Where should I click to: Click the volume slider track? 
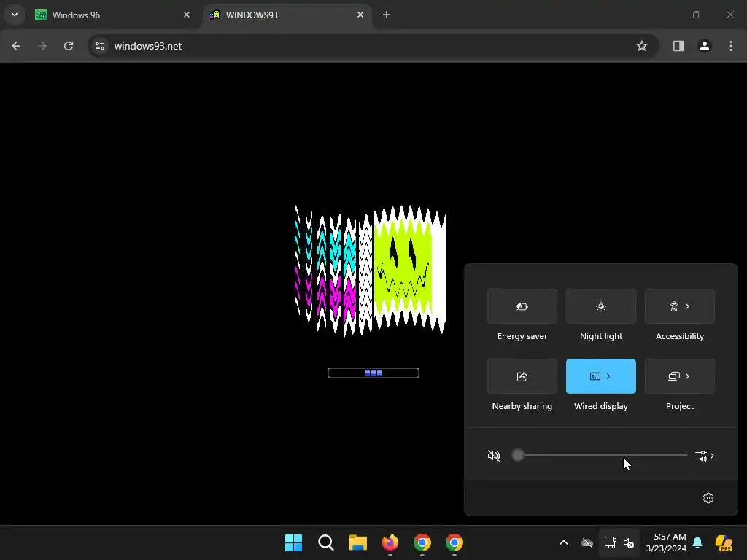click(x=600, y=455)
